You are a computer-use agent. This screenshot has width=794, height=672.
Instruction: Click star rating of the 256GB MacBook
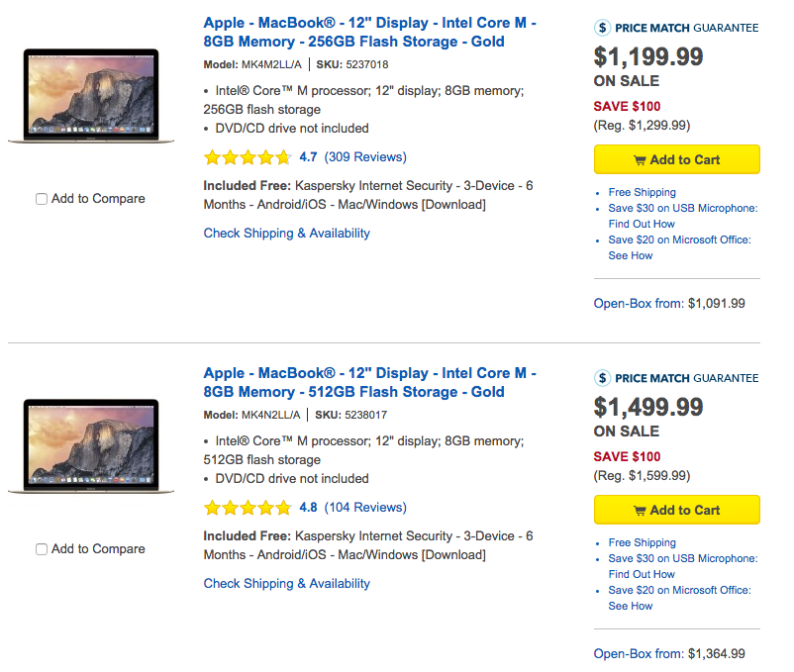(248, 157)
